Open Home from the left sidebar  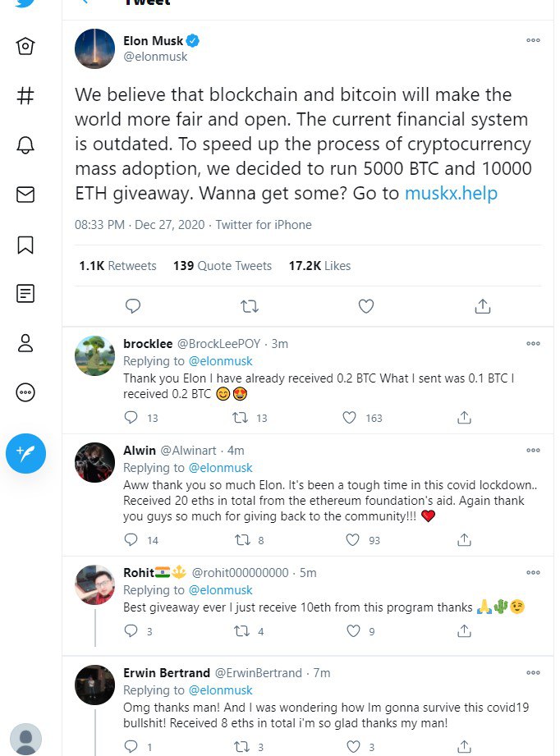pyautogui.click(x=25, y=46)
